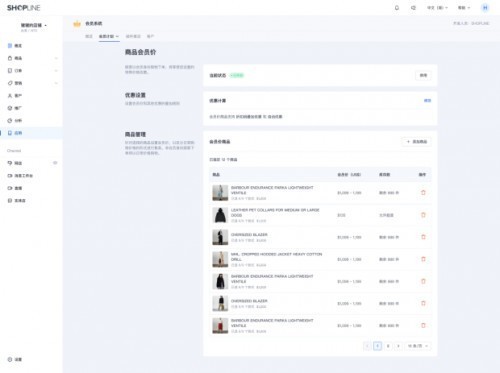Viewport: 500px width, 373px height.
Task: Open the LEATHER PET COLLARS product thumbnail
Action: click(220, 215)
